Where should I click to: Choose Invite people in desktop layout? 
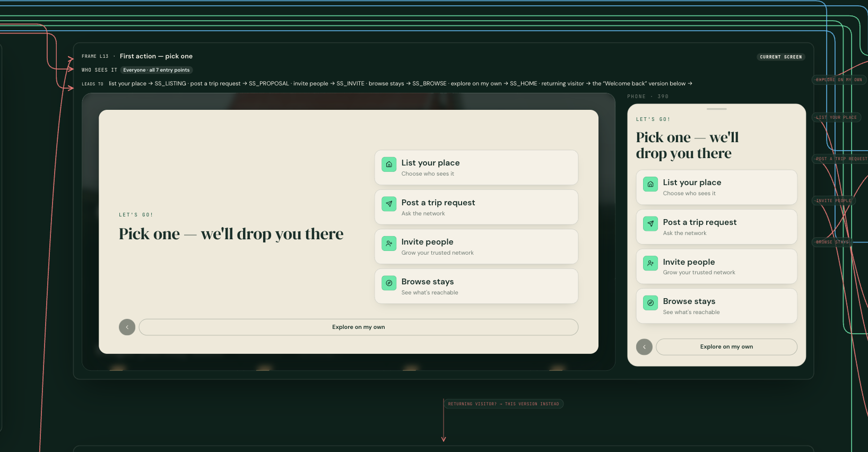[476, 247]
